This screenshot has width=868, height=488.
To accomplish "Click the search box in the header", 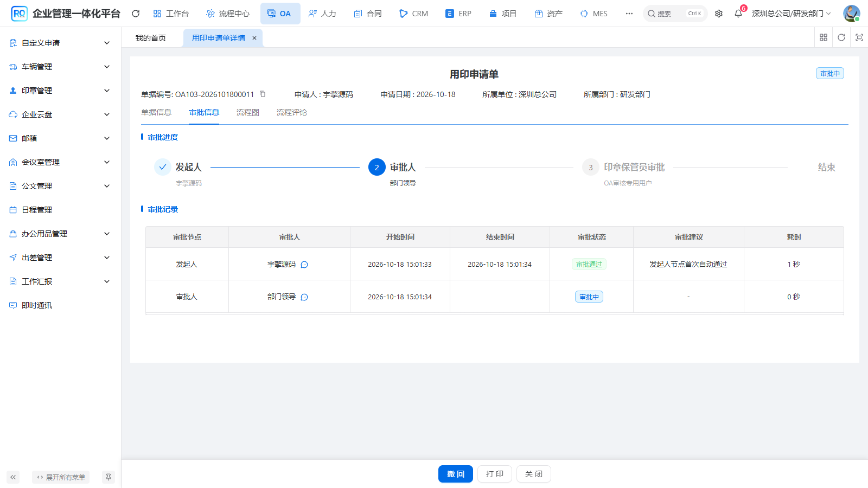I will click(675, 14).
